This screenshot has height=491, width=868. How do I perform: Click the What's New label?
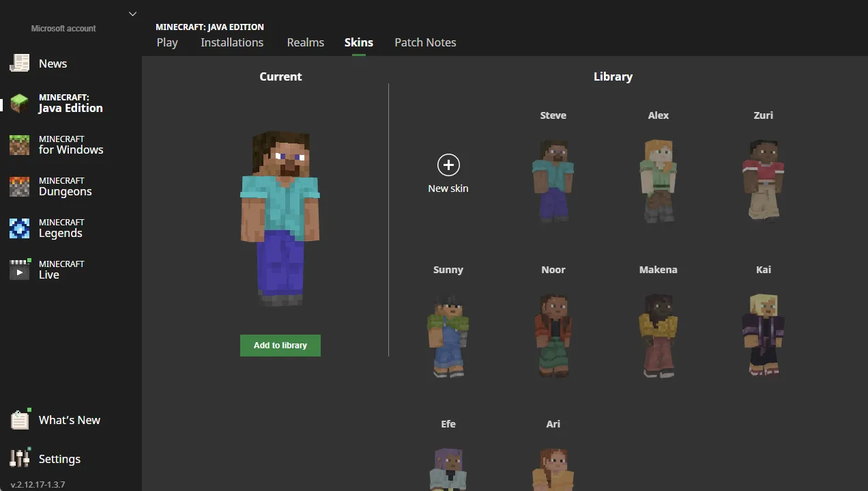coord(70,420)
